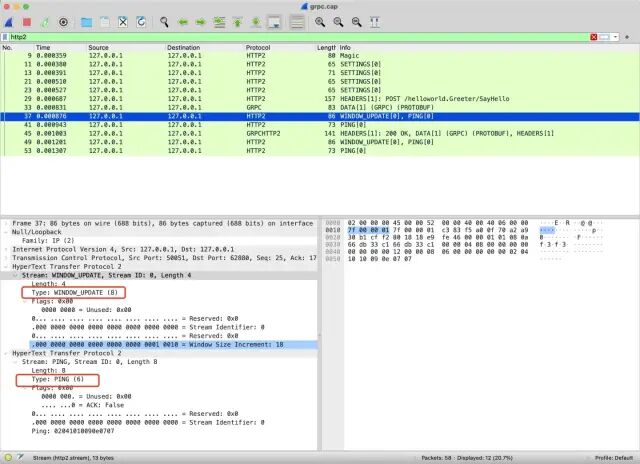
Task: Collapse the second HyperText Transfer Protocol 2
Action: point(6,353)
